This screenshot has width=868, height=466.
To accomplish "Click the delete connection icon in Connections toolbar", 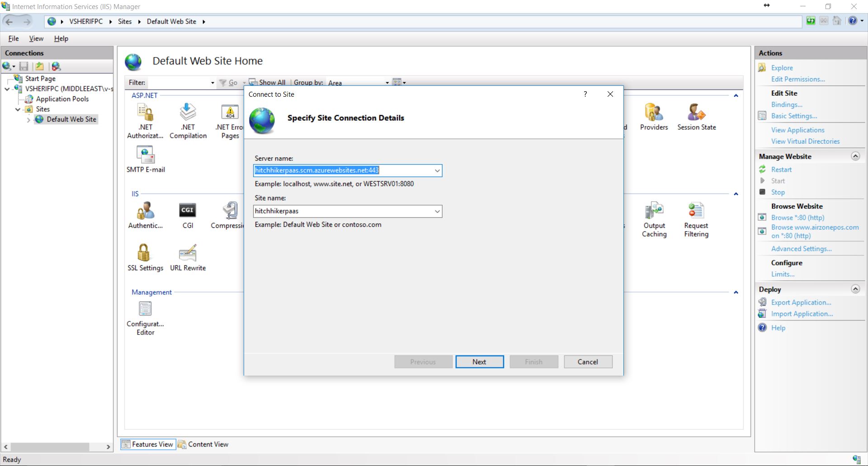I will [x=56, y=66].
